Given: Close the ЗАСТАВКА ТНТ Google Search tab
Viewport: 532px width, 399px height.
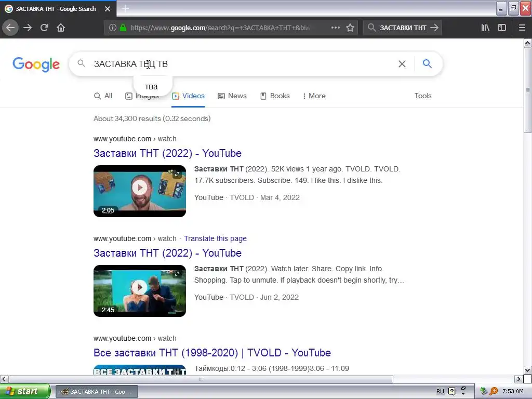Looking at the screenshot, I should pyautogui.click(x=108, y=9).
